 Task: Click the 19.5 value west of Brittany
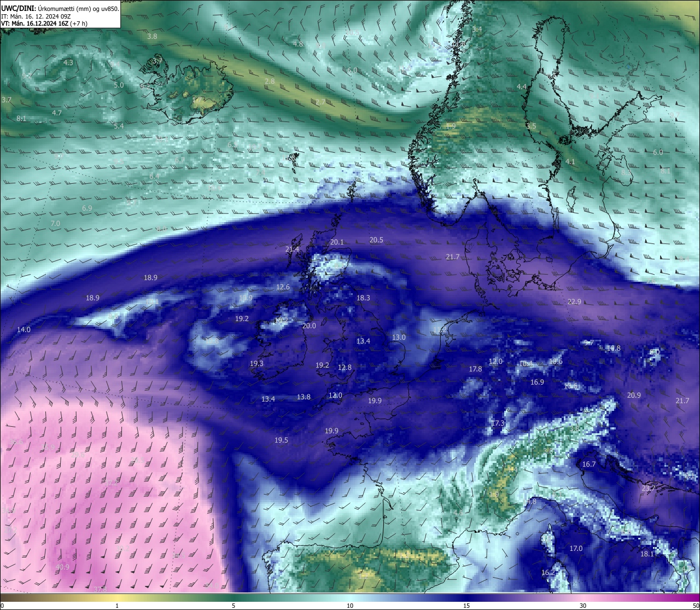tap(281, 440)
